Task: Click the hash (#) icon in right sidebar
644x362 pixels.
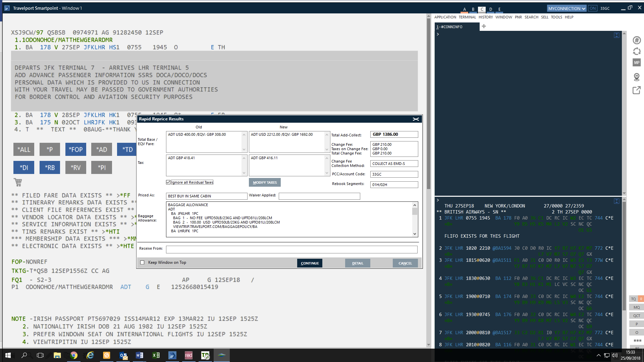Action: coord(637,40)
